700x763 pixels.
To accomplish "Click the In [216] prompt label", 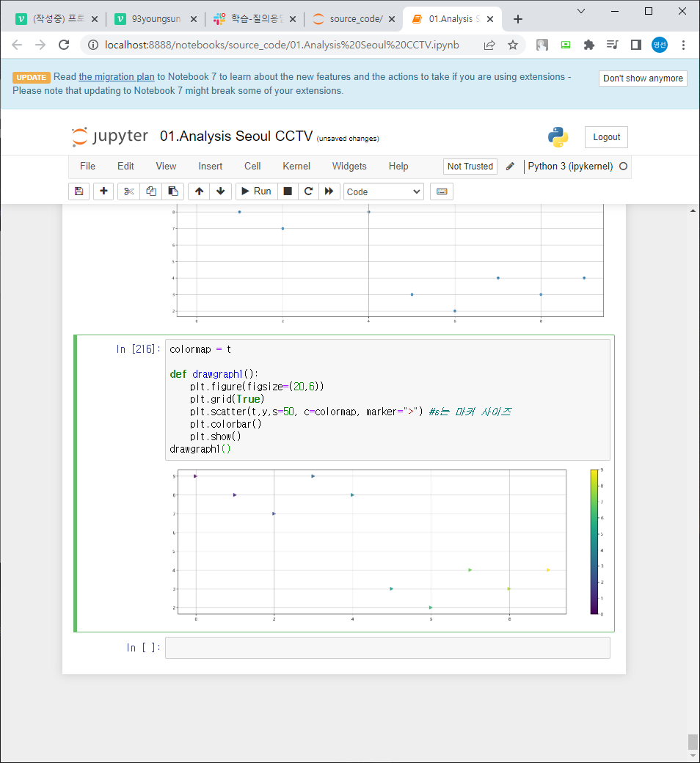I will pyautogui.click(x=138, y=349).
